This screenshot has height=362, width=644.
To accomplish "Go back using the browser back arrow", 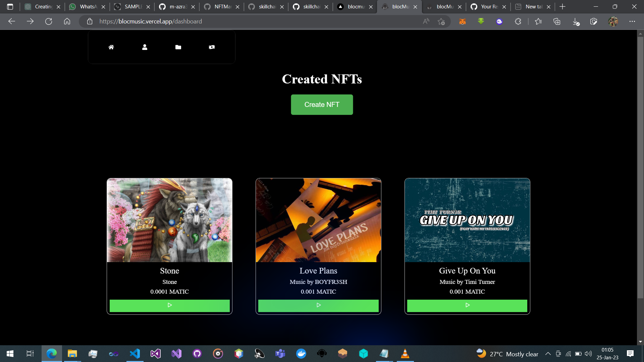I will pos(12,21).
